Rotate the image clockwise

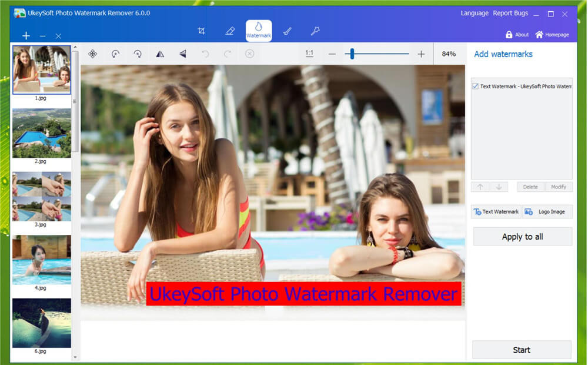click(x=137, y=53)
